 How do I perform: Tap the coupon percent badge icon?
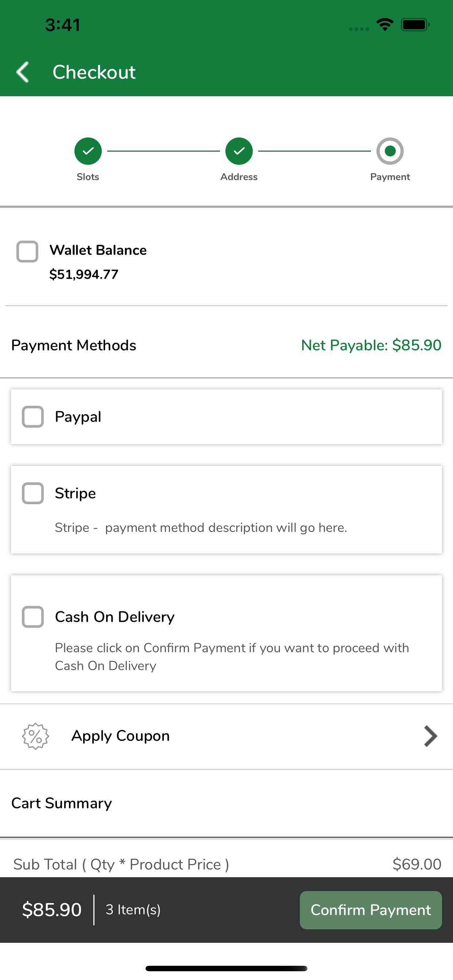[x=35, y=736]
